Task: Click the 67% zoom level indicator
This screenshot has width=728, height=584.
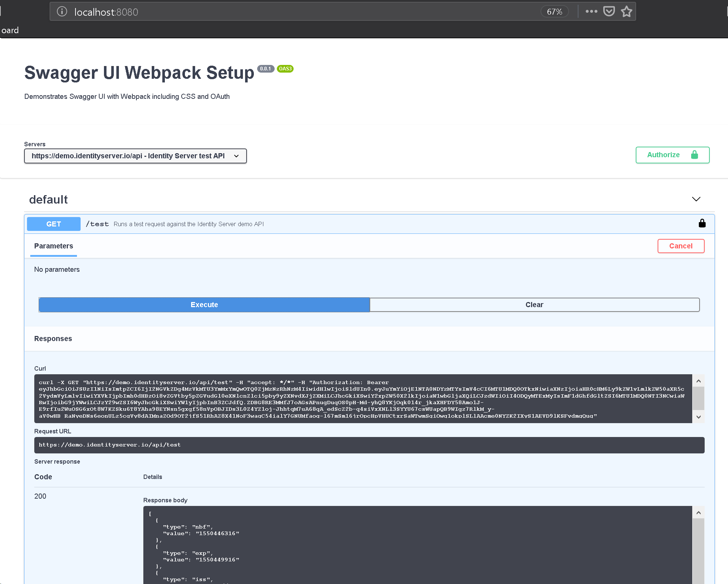Action: [554, 12]
